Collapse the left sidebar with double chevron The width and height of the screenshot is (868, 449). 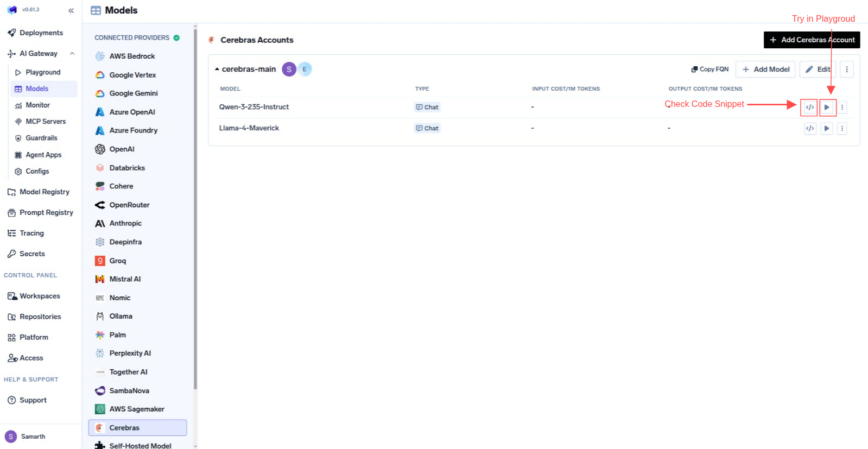click(x=71, y=10)
